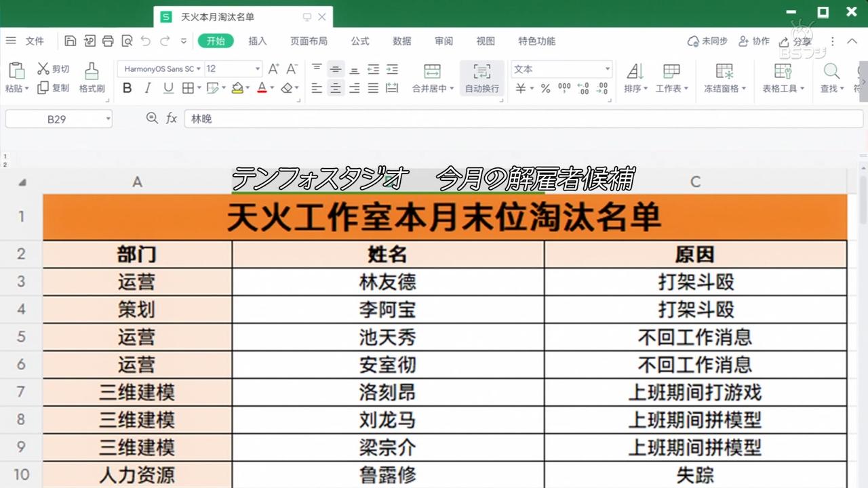
Task: Click the 协作 (Collaborate) button
Action: point(754,41)
